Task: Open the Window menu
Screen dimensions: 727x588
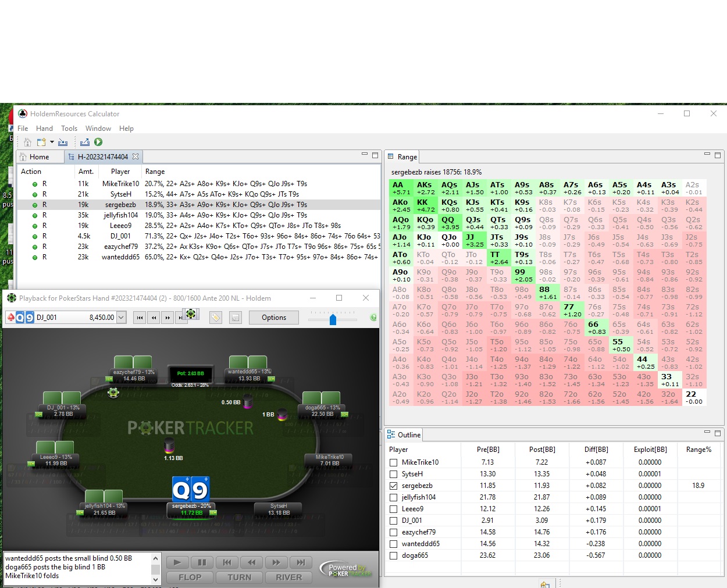Action: (98, 129)
